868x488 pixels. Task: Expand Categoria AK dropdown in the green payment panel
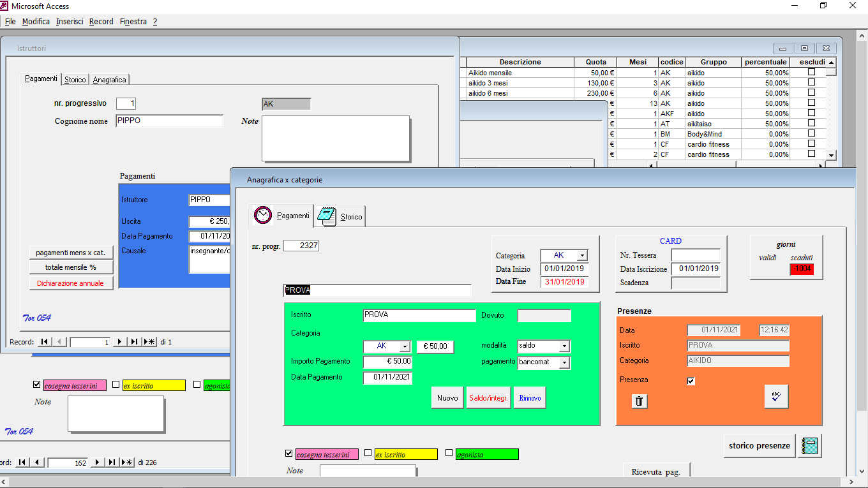coord(405,346)
